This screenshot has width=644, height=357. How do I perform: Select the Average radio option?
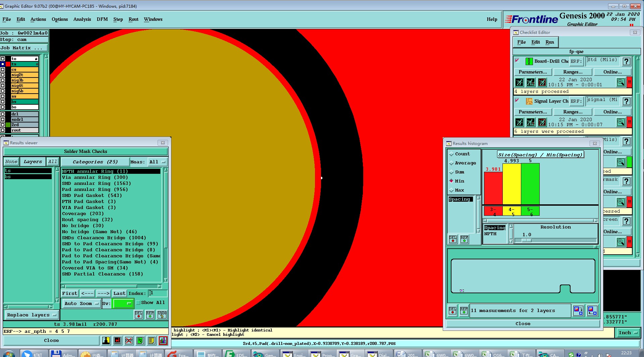[451, 163]
